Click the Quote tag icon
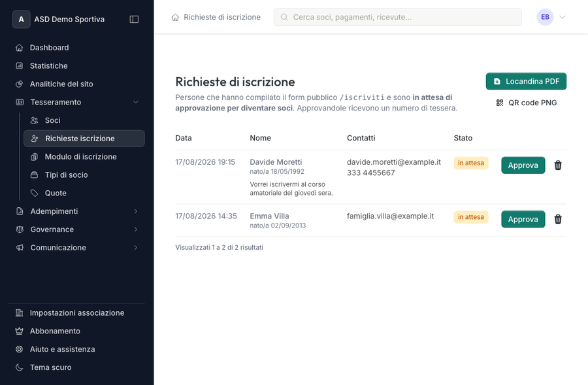This screenshot has height=385, width=588. (34, 193)
